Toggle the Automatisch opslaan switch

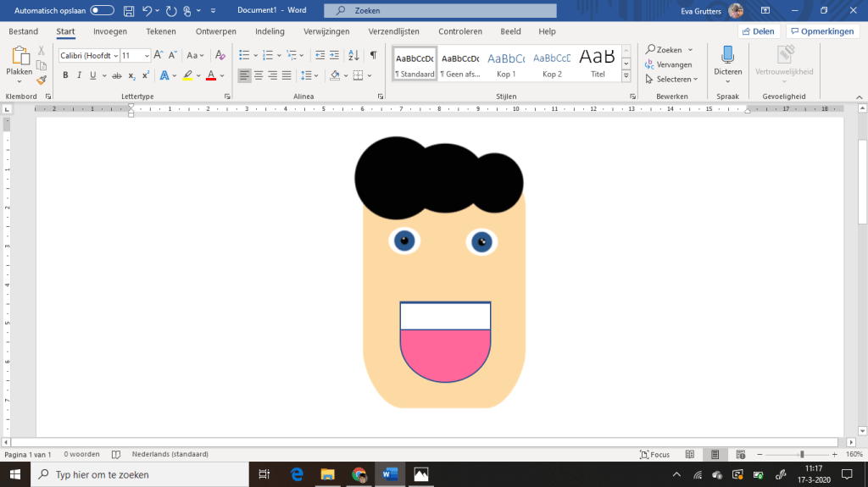[103, 10]
